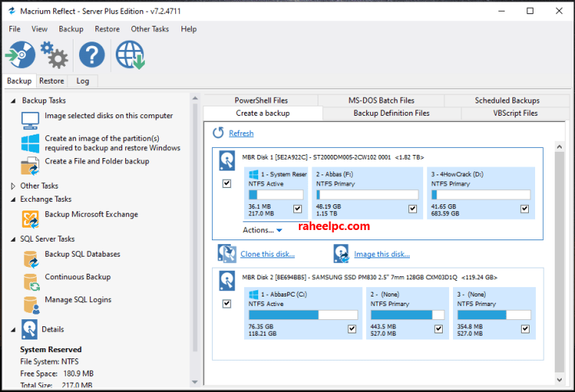The height and width of the screenshot is (392, 575).
Task: Click the Windows flag on AbbasPC (C:) partition
Action: [x=253, y=294]
